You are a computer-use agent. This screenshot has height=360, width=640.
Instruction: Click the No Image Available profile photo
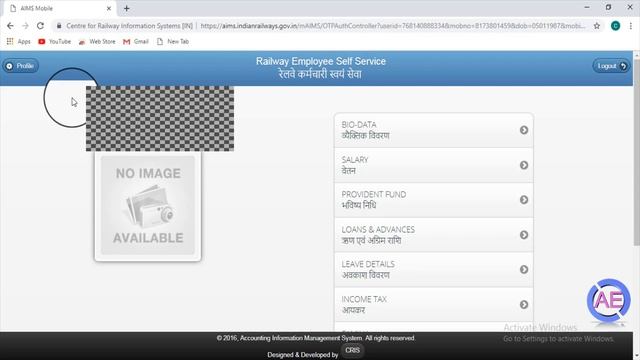pyautogui.click(x=148, y=206)
